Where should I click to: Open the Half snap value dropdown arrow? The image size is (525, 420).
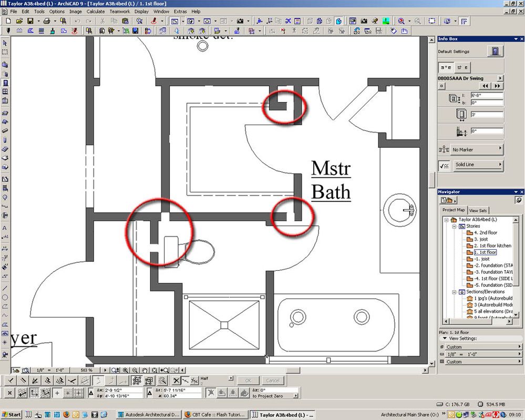click(231, 378)
